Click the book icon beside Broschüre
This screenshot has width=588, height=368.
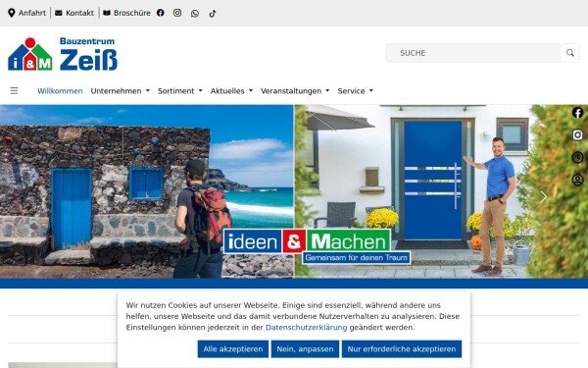pyautogui.click(x=107, y=13)
